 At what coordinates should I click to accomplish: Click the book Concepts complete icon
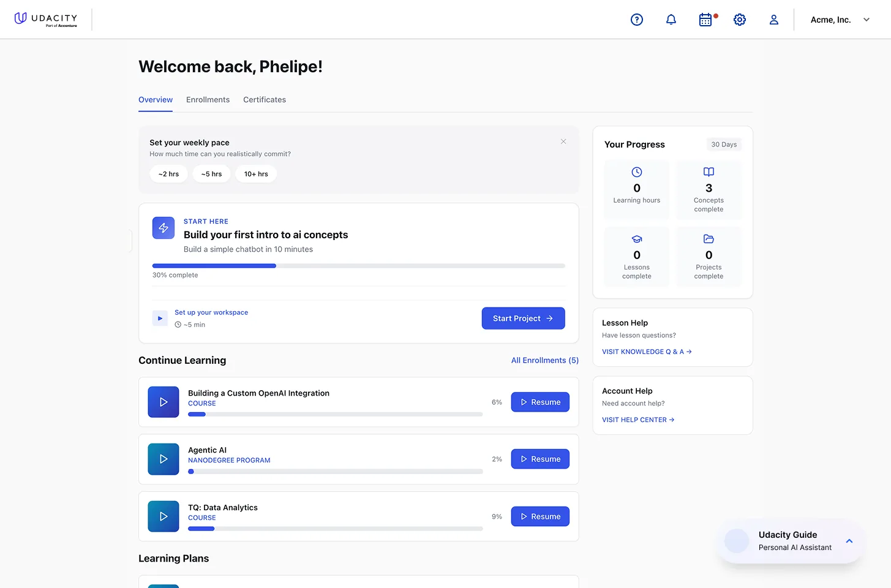(x=709, y=172)
